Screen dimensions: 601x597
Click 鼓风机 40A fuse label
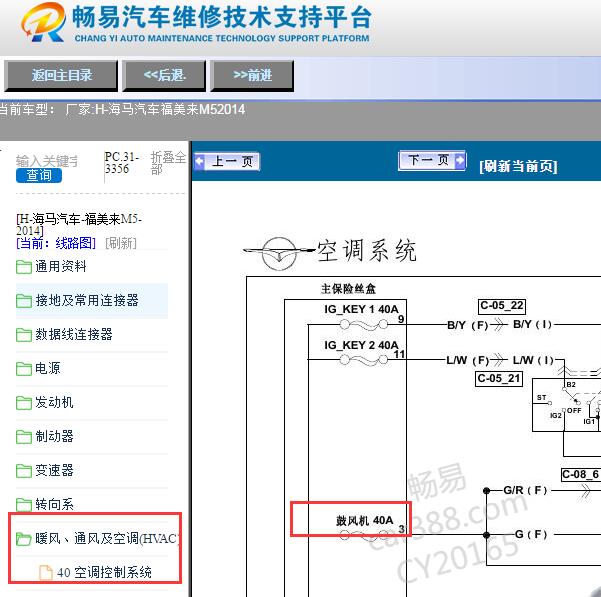(365, 520)
